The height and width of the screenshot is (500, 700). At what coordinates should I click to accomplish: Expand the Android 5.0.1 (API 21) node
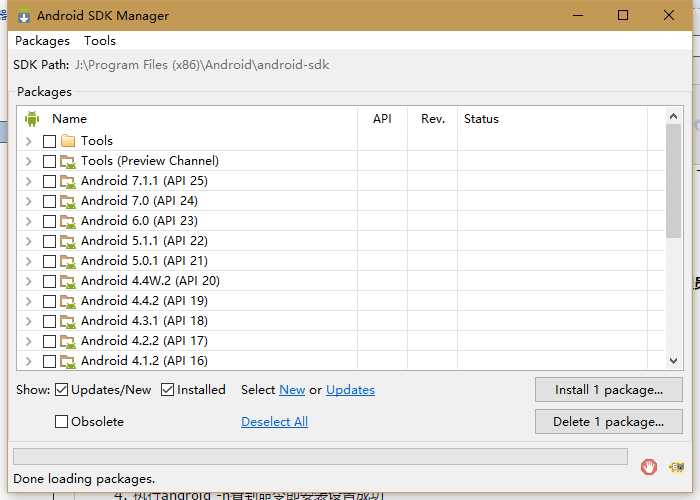[x=29, y=262]
